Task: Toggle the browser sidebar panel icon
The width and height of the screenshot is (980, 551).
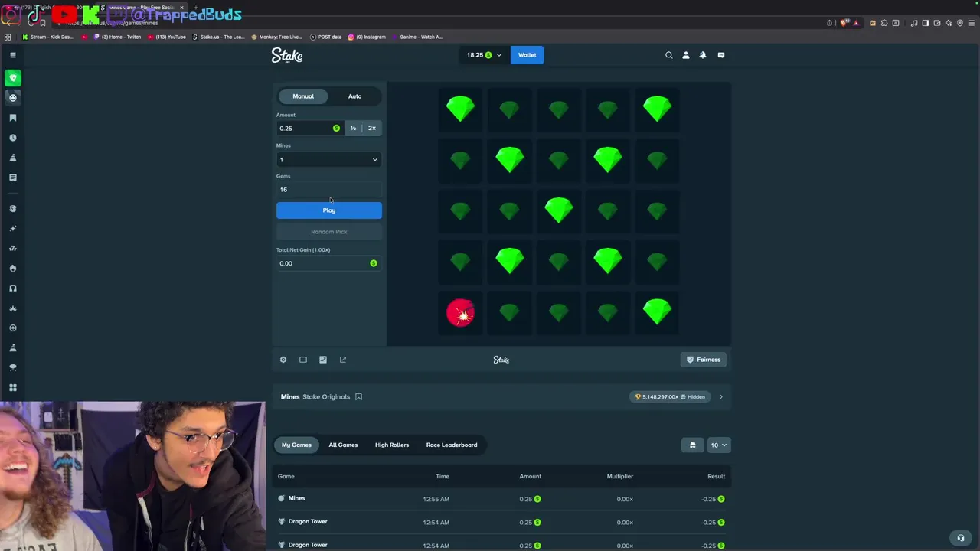Action: click(x=926, y=23)
